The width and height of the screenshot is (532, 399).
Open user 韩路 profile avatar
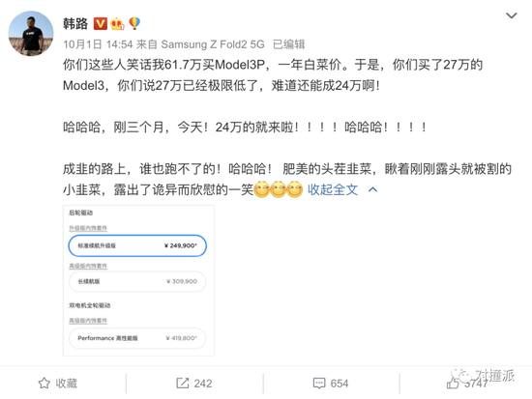(31, 33)
